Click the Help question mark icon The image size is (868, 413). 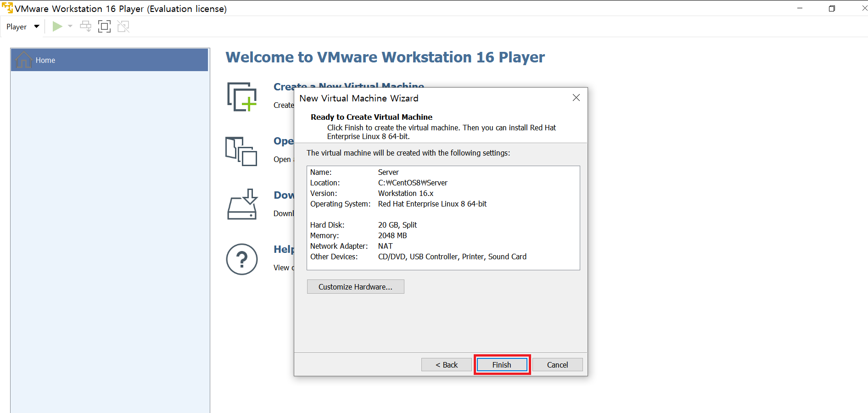click(x=242, y=259)
